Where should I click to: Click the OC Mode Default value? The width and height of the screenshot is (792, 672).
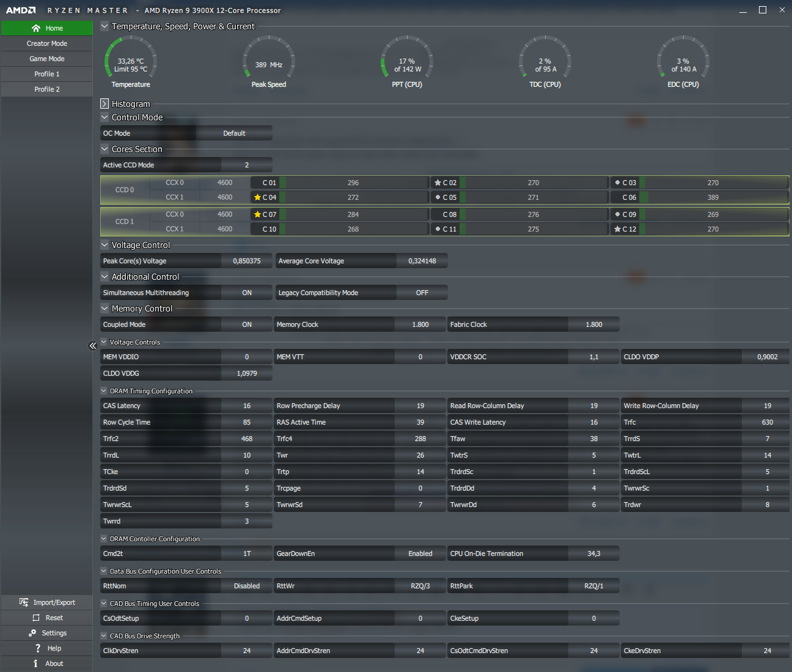[234, 133]
